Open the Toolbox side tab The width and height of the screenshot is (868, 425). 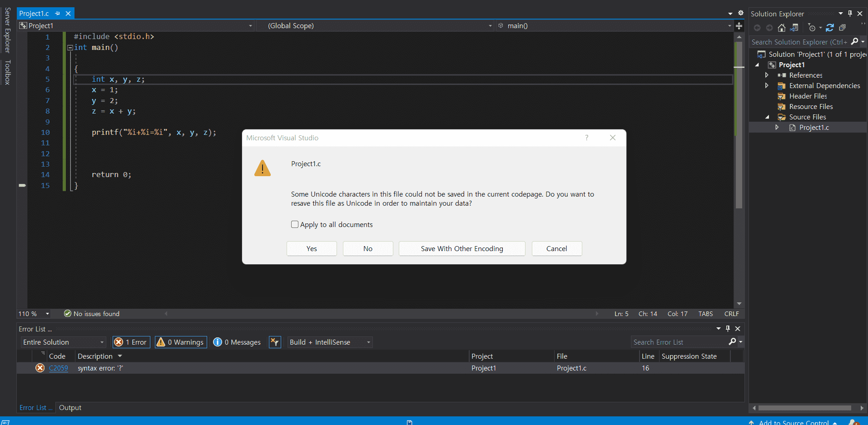pos(8,73)
